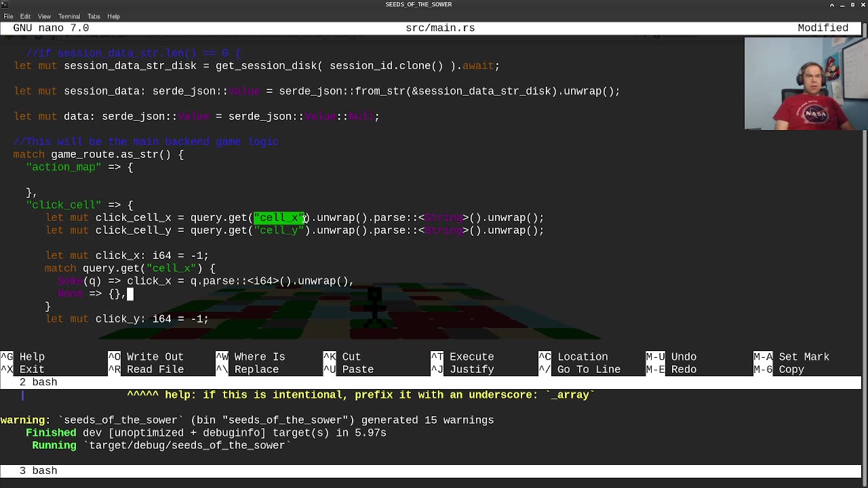Open the File menu
Image resolution: width=868 pixels, height=488 pixels.
pos(8,16)
